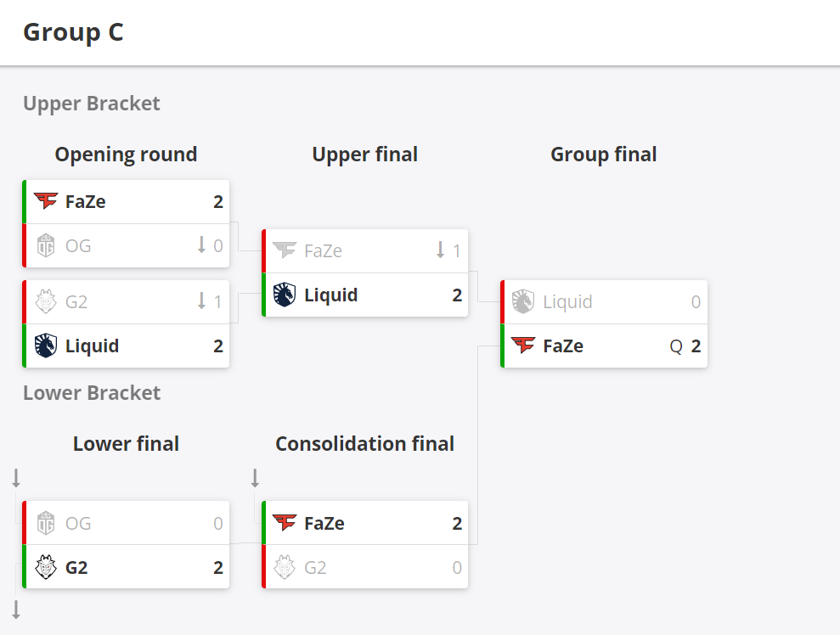840x635 pixels.
Task: Click FaZe logo in Group final
Action: pos(523,346)
